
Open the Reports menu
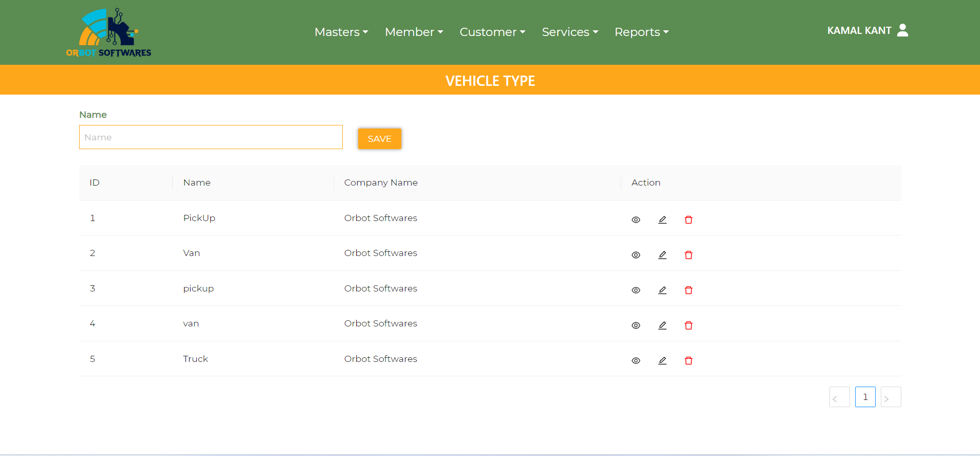(641, 32)
